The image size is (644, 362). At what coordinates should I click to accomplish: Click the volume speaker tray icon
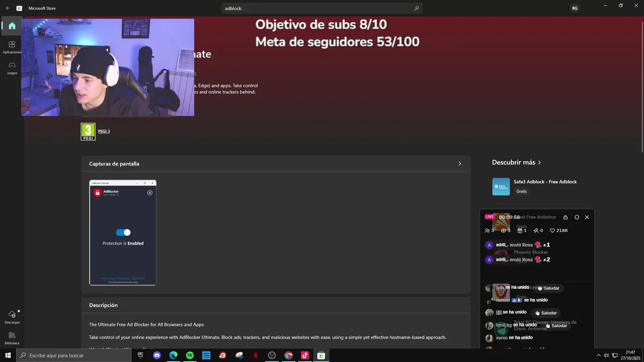[606, 355]
